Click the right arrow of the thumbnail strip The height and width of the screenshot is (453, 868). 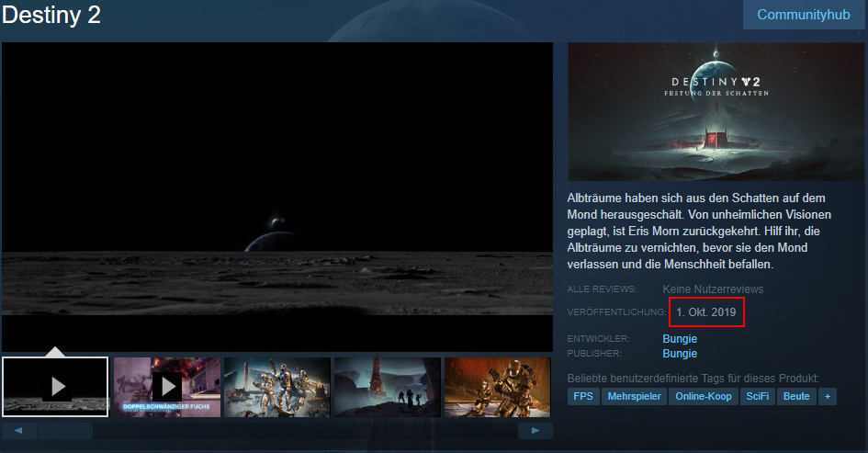[x=535, y=430]
